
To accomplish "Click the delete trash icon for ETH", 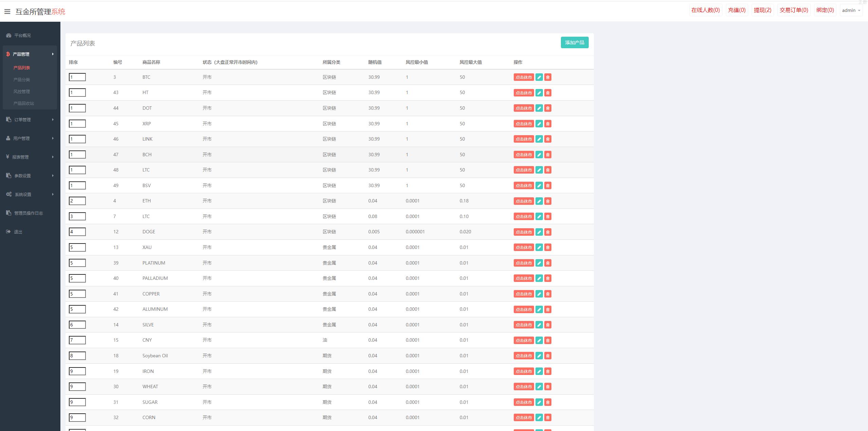I will tap(548, 201).
